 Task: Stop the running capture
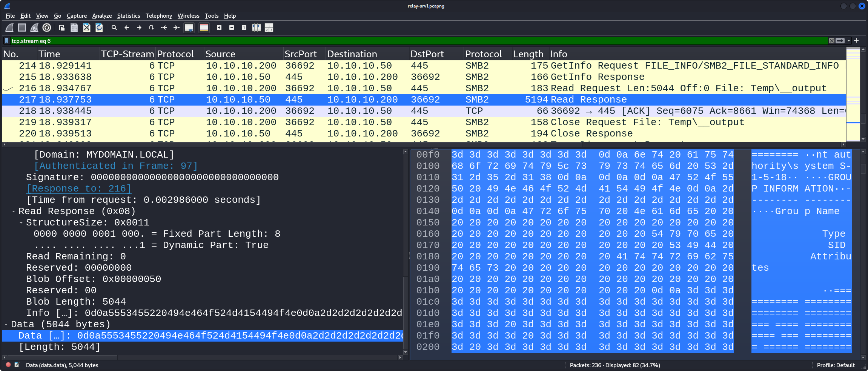22,28
